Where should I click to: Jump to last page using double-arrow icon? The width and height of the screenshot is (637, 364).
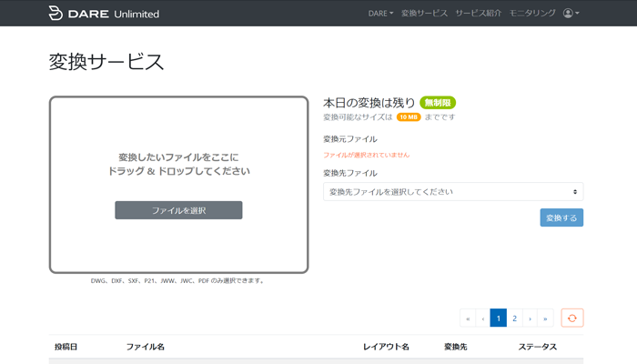click(545, 318)
